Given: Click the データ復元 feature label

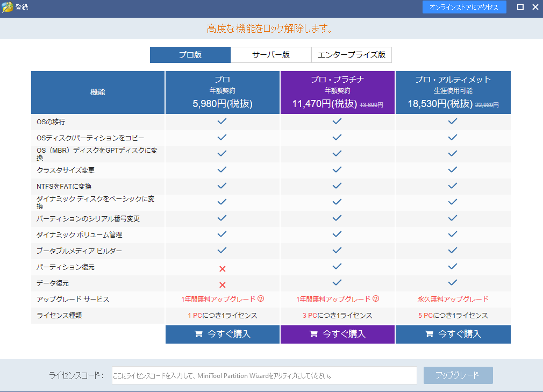Looking at the screenshot, I should pyautogui.click(x=53, y=283).
